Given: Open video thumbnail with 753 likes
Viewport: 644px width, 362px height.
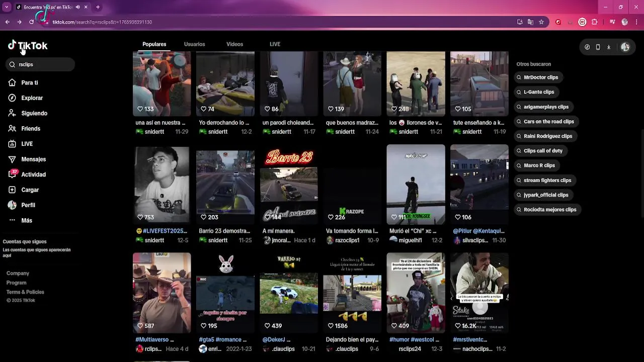Looking at the screenshot, I should [162, 186].
